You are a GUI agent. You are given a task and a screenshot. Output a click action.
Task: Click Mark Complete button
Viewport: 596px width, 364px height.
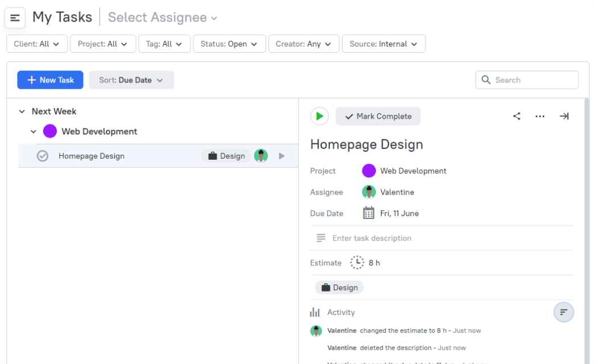[x=378, y=116]
